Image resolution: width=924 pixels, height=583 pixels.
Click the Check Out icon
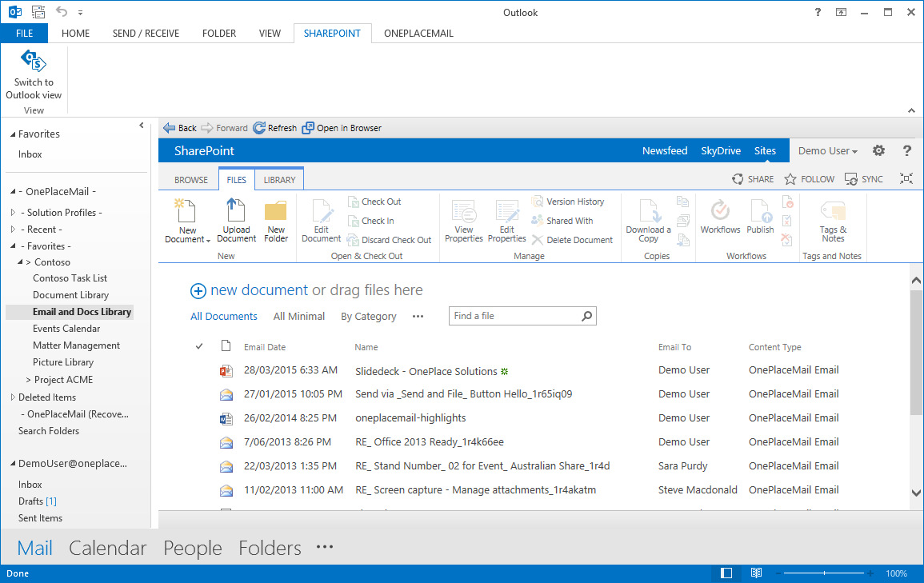(x=353, y=202)
